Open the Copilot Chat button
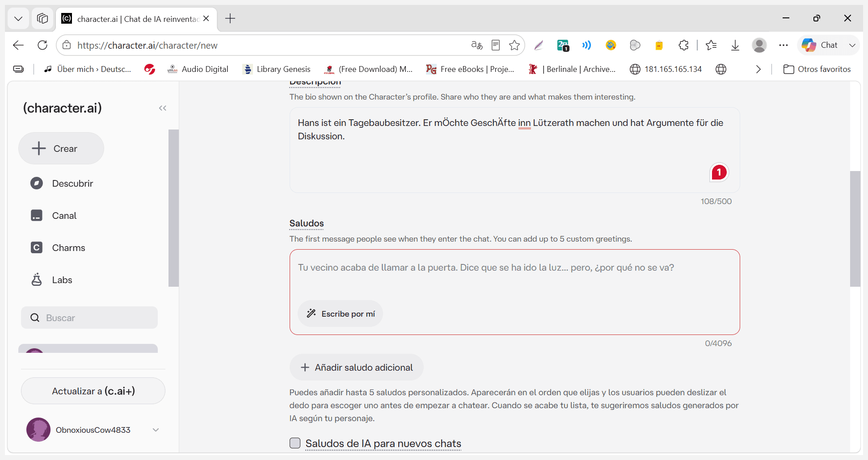The width and height of the screenshot is (868, 460). (x=820, y=45)
